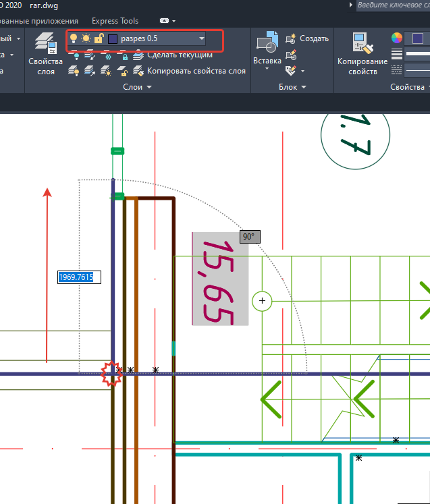Screen dimensions: 430x504
Task: Click the ribbon minimize toggle button
Action: (x=164, y=21)
